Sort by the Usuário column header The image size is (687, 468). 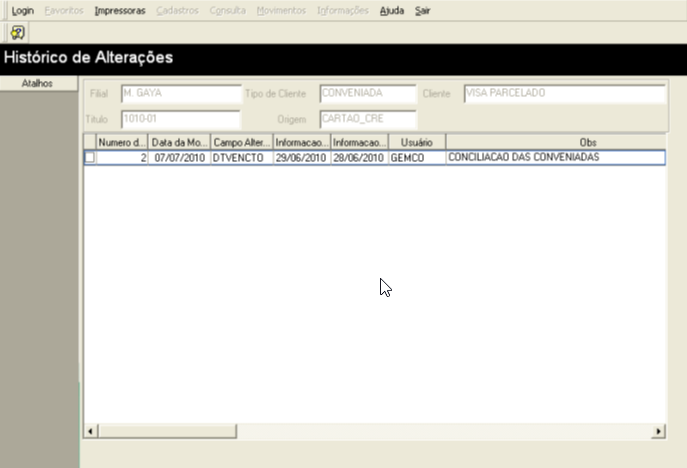coord(417,142)
